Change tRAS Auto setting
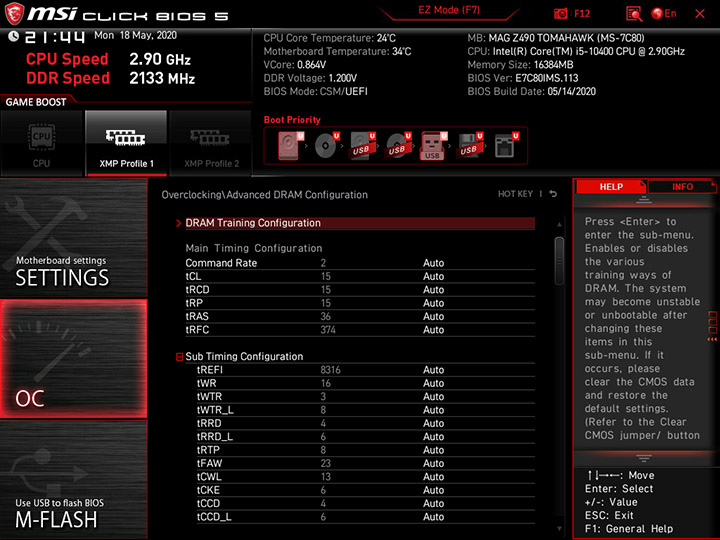Screen dimensions: 720x540 433,316
